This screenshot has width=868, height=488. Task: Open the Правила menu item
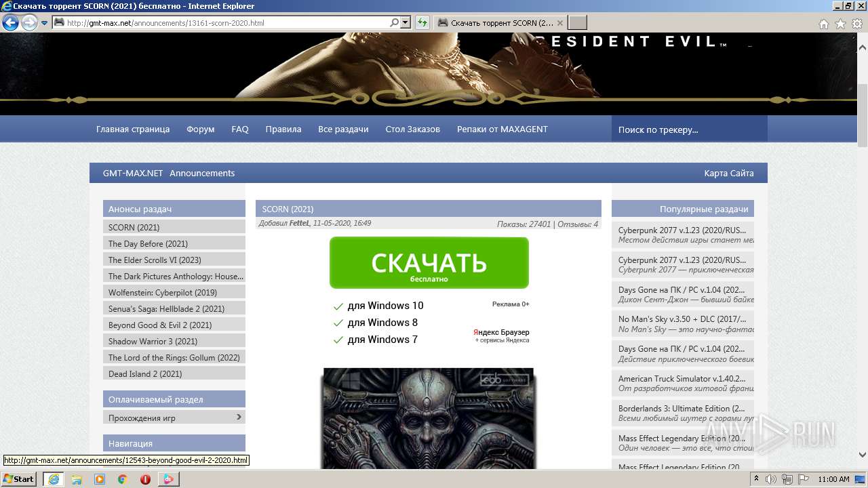(x=283, y=129)
